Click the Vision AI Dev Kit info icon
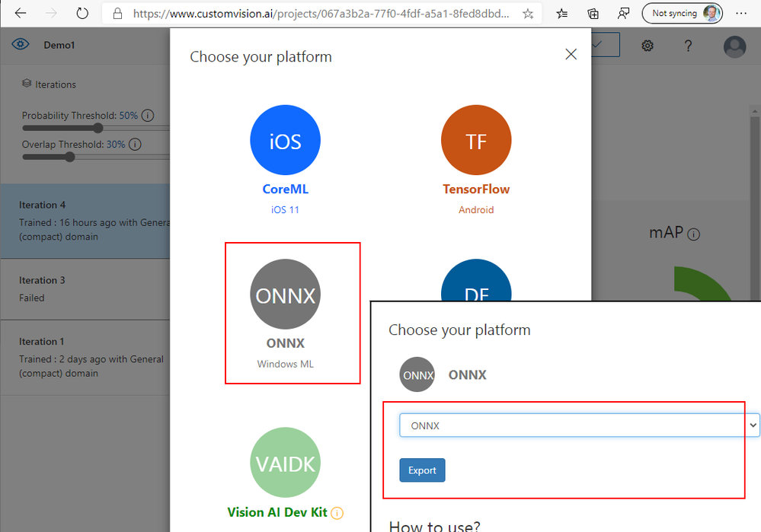Image resolution: width=761 pixels, height=532 pixels. click(x=337, y=513)
